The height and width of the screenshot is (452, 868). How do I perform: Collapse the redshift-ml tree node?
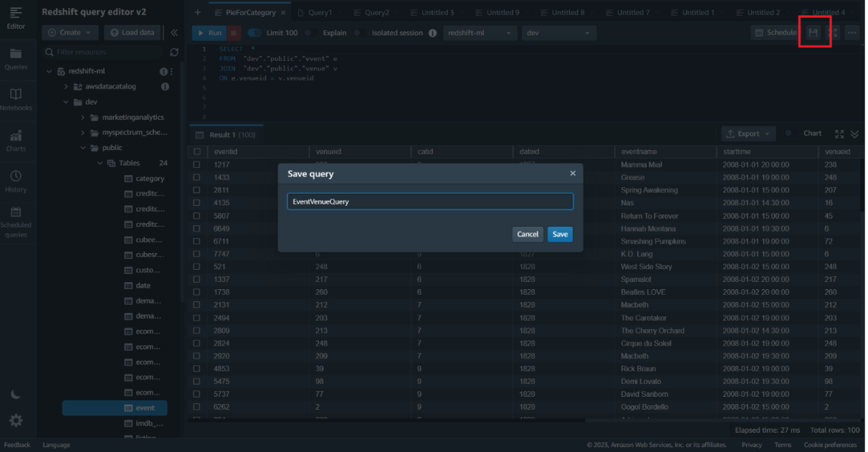coord(49,72)
